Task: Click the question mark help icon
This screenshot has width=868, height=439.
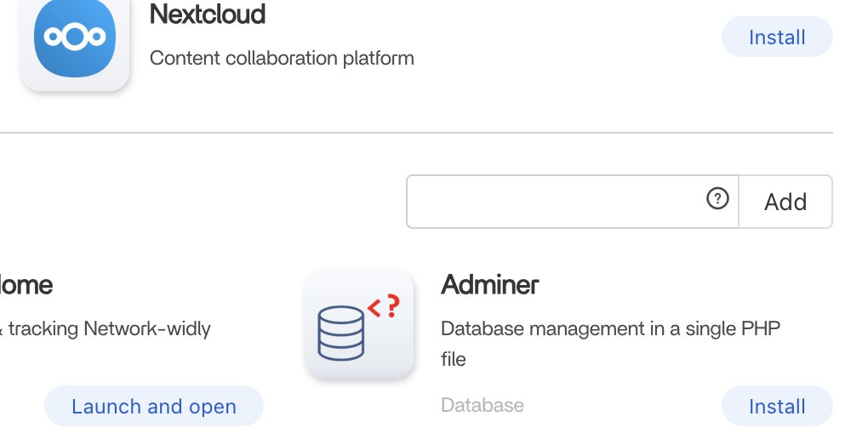Action: [x=717, y=198]
